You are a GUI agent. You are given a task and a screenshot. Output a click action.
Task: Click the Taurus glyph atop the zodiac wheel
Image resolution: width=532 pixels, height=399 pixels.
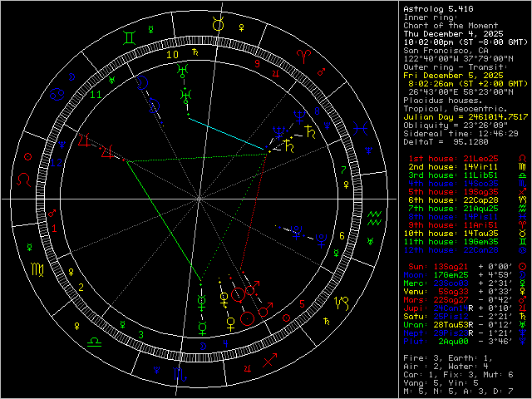coord(219,25)
